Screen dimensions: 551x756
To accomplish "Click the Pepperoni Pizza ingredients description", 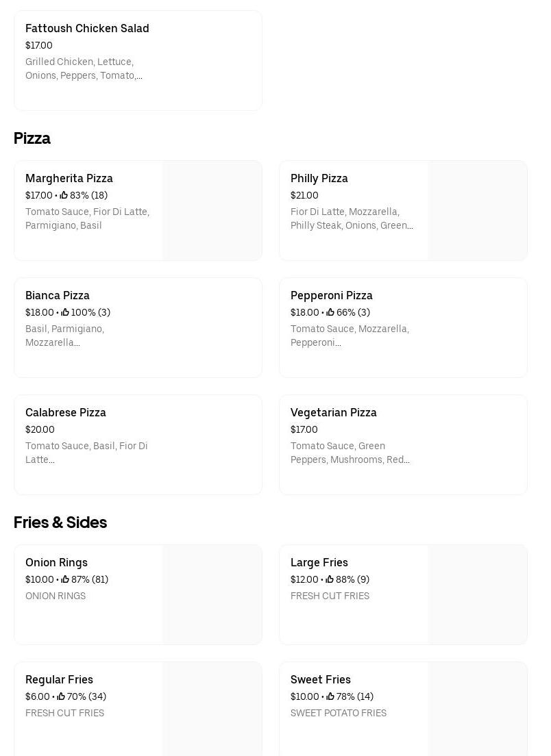I will coord(350,336).
